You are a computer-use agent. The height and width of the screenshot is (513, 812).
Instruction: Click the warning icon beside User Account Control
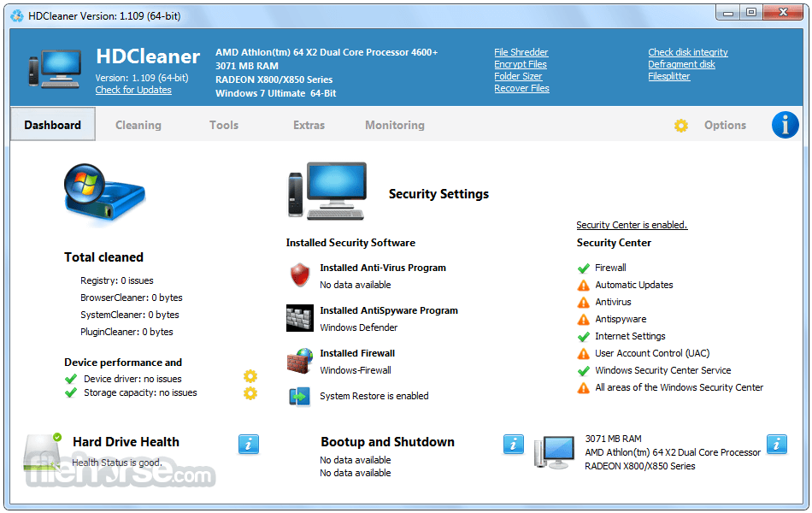coord(584,354)
